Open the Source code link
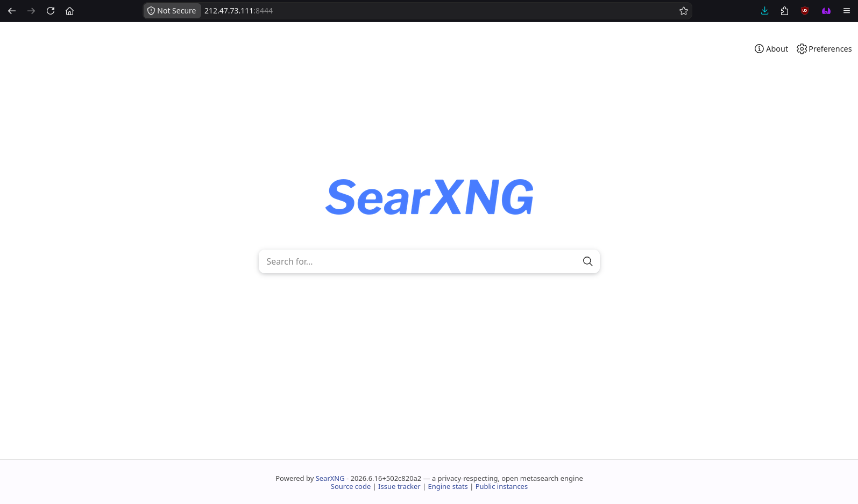Image resolution: width=858 pixels, height=504 pixels. tap(351, 487)
